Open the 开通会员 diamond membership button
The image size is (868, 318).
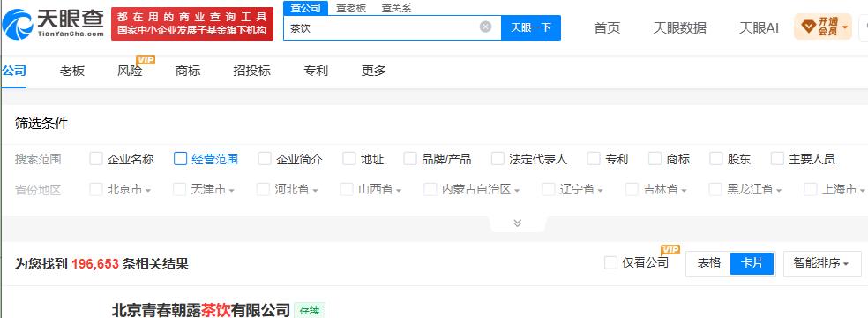tap(823, 26)
